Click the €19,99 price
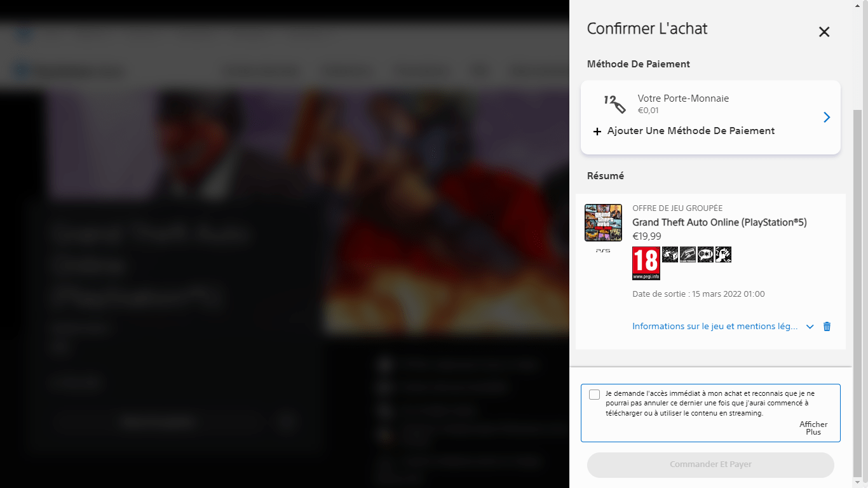The width and height of the screenshot is (868, 488). click(646, 236)
